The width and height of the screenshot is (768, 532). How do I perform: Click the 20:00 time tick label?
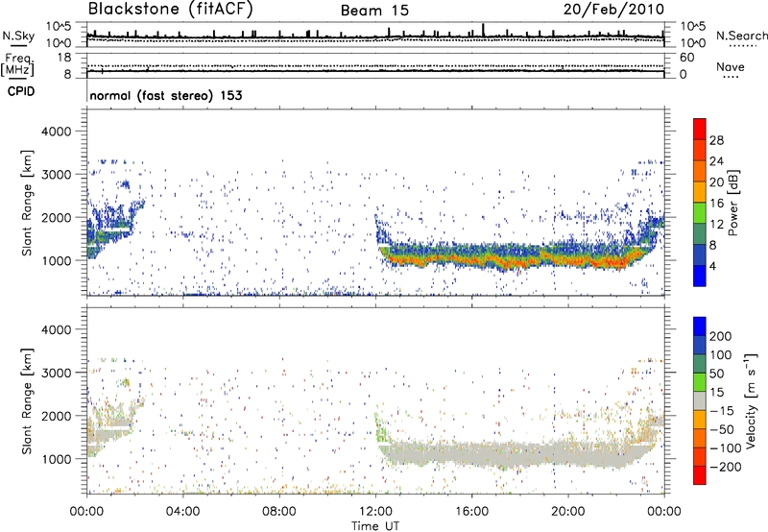(567, 512)
